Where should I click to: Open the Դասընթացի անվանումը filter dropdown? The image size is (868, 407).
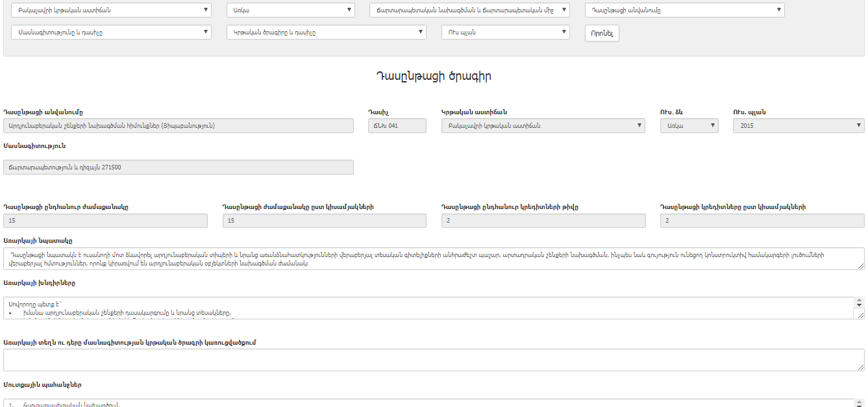click(x=684, y=10)
